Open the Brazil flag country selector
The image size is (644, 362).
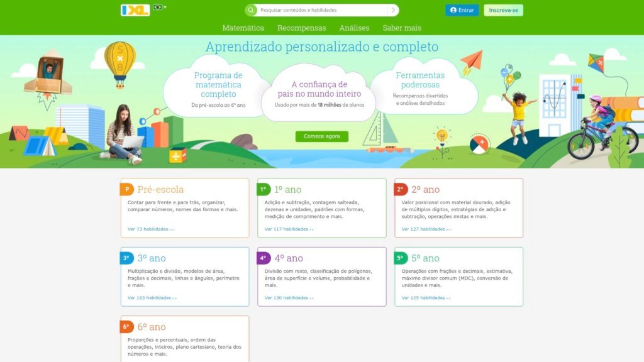(x=158, y=8)
